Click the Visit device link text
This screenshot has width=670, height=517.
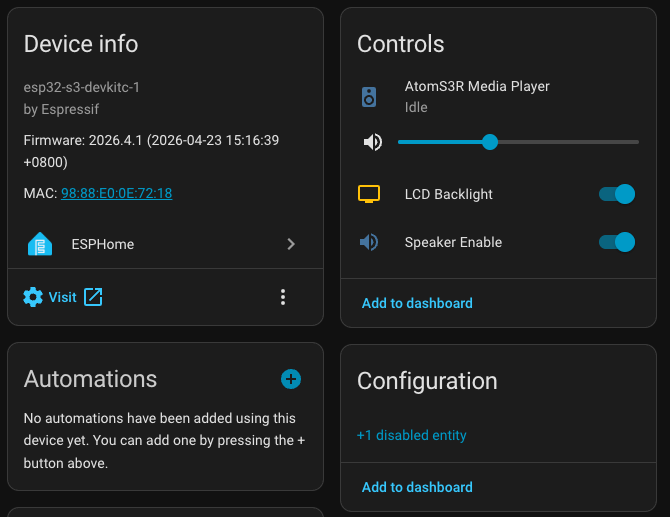click(62, 297)
